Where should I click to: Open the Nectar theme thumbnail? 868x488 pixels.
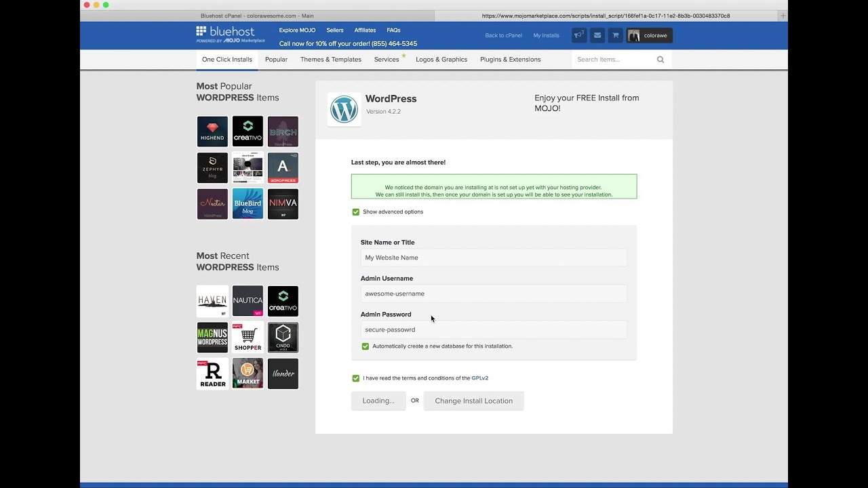pyautogui.click(x=212, y=204)
